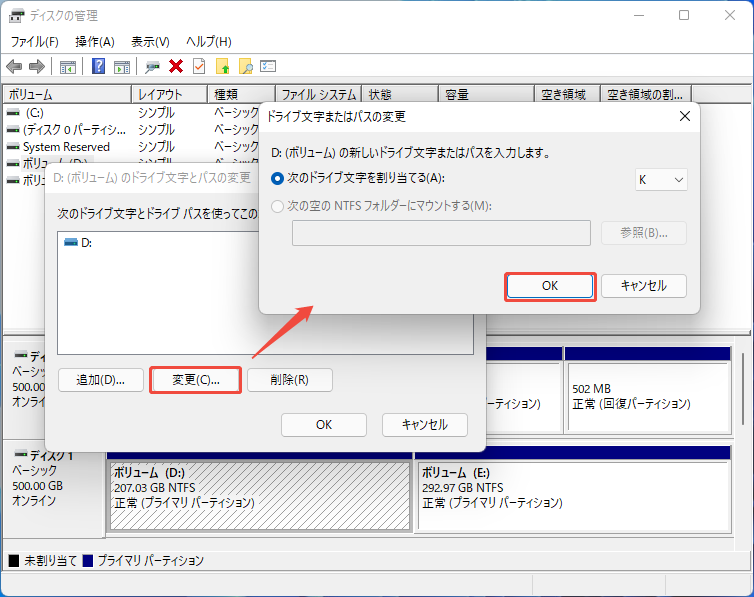Click シンプル in the (C:) row
Image resolution: width=754 pixels, height=597 pixels.
[156, 112]
